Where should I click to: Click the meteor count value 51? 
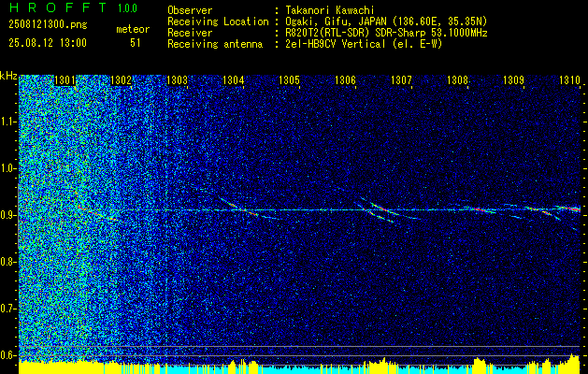coord(136,43)
